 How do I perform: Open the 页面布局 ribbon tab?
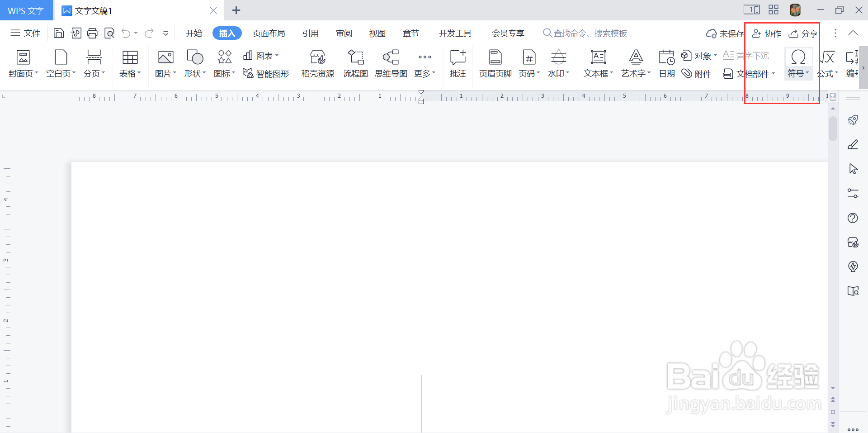point(269,33)
